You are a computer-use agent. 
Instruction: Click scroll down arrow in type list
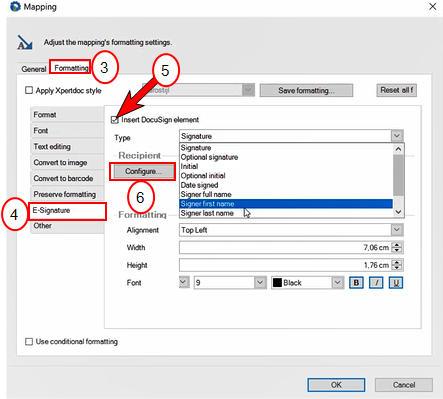[x=398, y=212]
